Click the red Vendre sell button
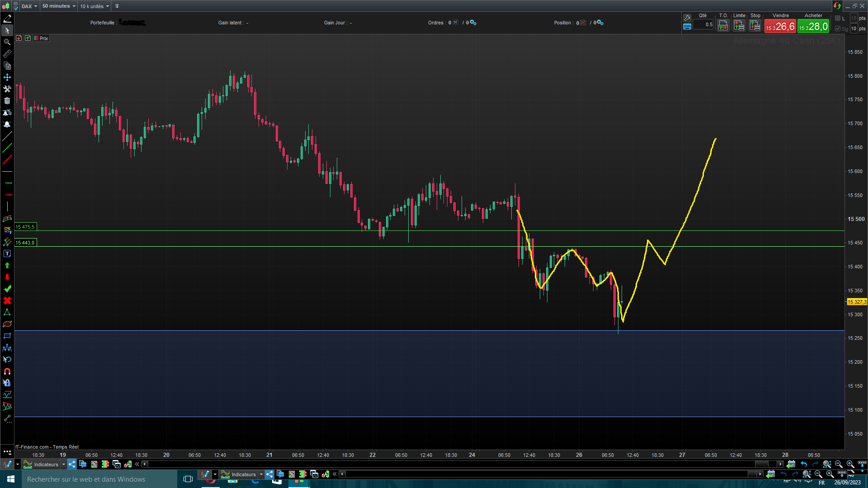Viewport: 868px width, 488px height. [780, 26]
